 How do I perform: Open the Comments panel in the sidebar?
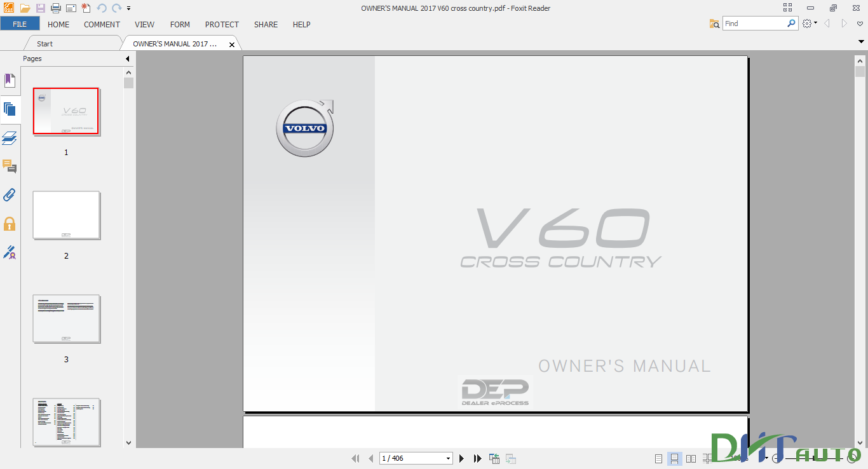tap(10, 167)
